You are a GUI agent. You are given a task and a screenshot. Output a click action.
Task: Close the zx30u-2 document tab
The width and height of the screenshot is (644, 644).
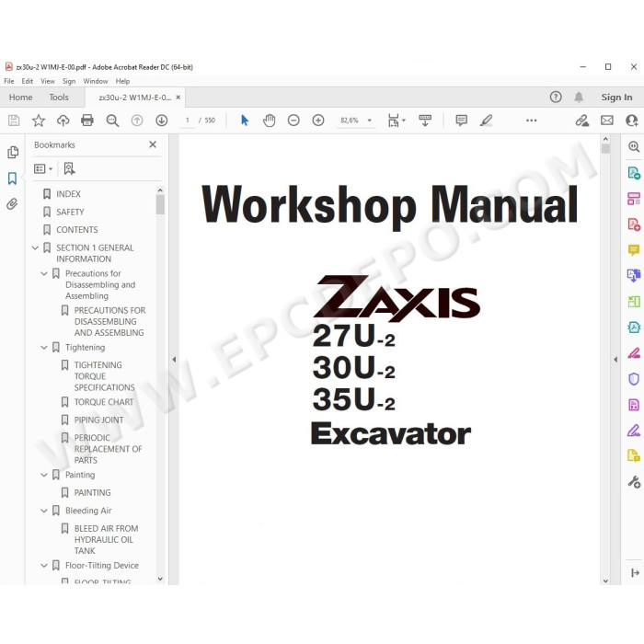[178, 97]
